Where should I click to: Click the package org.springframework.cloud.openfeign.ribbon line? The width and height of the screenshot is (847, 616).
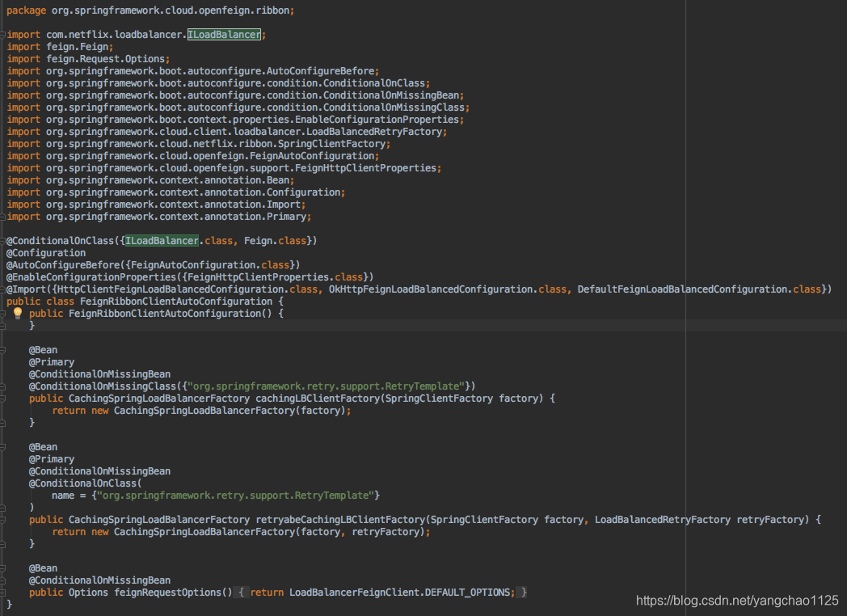pyautogui.click(x=150, y=11)
